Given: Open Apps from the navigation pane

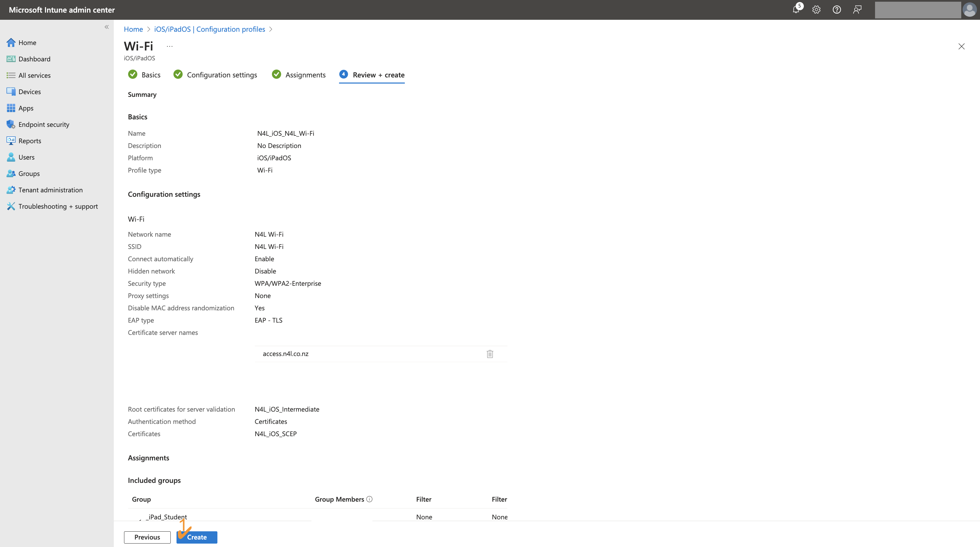Looking at the screenshot, I should pyautogui.click(x=26, y=108).
